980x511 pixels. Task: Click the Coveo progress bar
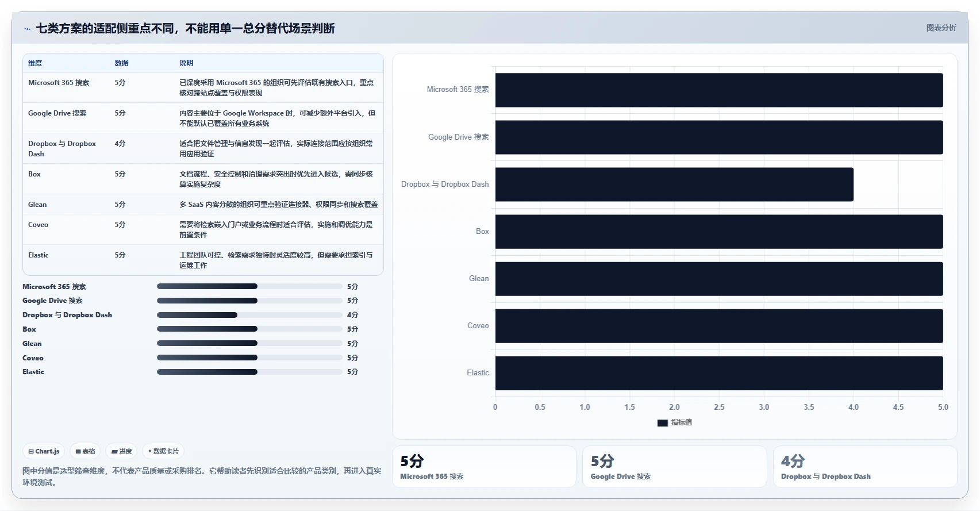(x=249, y=358)
